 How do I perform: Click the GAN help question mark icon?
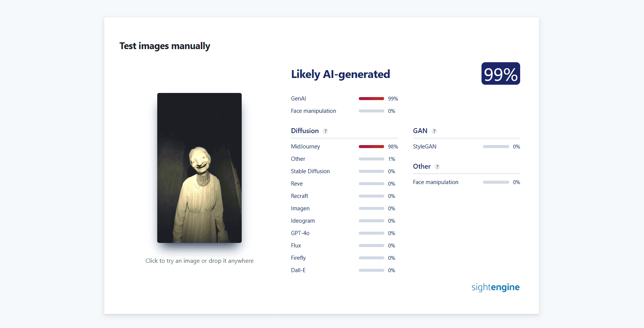434,131
